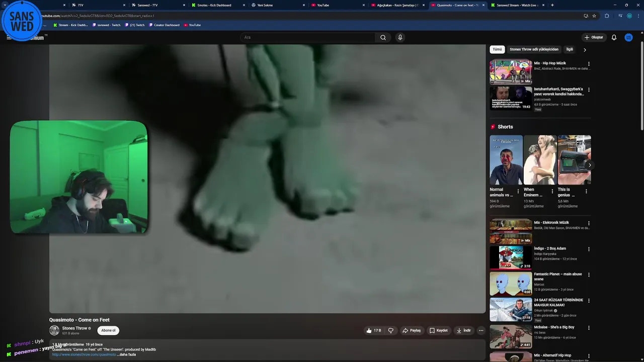Click the main video player area
This screenshot has height=362, width=644.
[267, 178]
